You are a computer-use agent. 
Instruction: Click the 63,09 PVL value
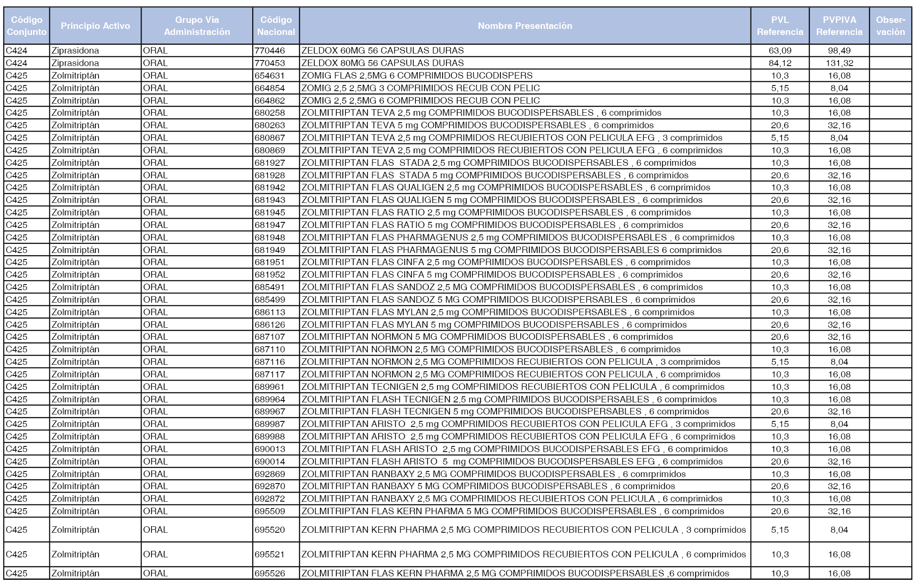point(780,51)
